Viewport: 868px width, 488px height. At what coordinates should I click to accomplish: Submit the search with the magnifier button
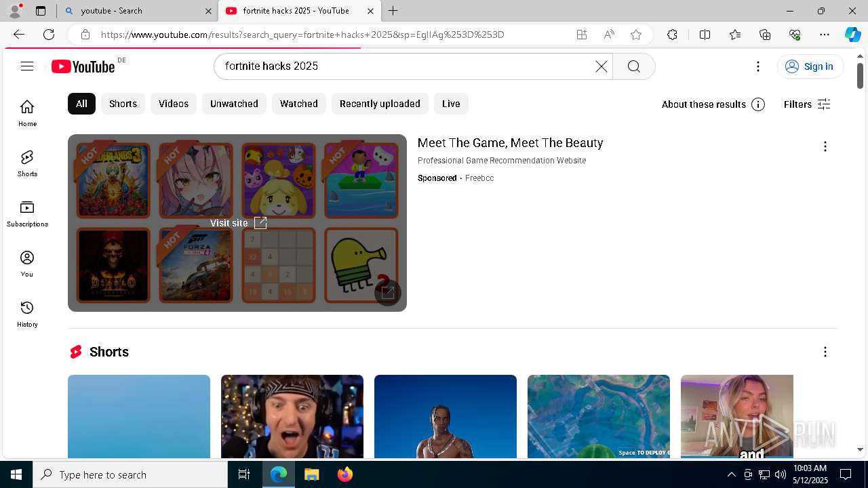[633, 66]
